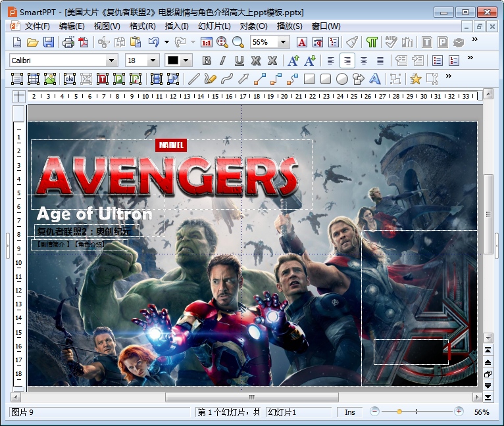Toggle Italic formatting
This screenshot has height=426, width=504.
click(223, 60)
